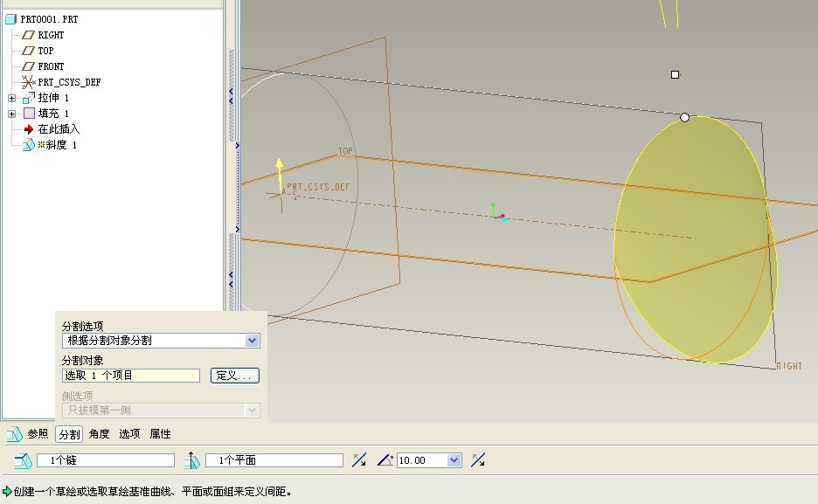Click the 定义... button
This screenshot has height=504, width=818.
(235, 376)
